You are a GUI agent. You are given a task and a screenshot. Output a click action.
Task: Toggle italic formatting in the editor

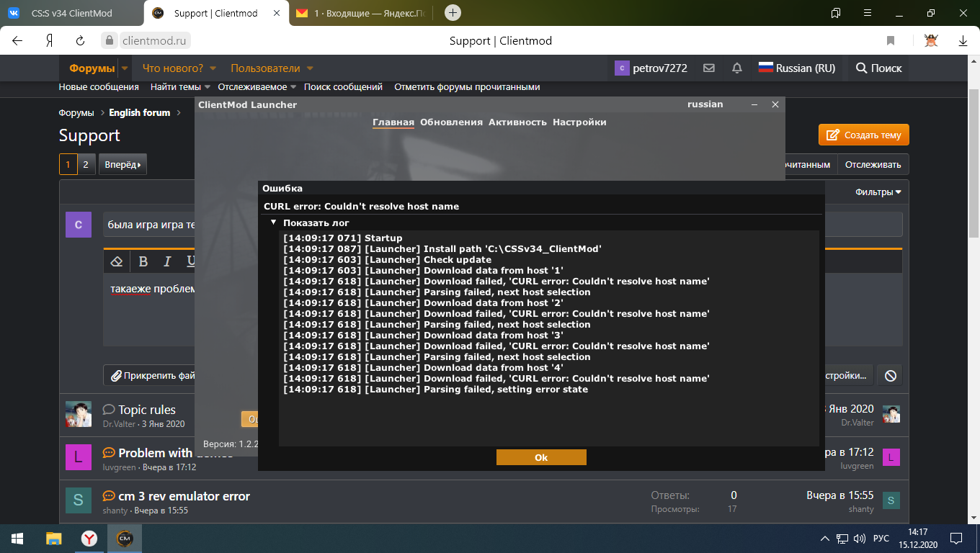[x=167, y=261]
